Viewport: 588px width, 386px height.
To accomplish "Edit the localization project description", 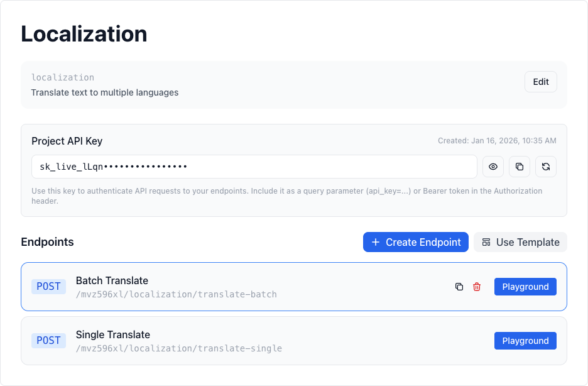I will click(x=540, y=81).
